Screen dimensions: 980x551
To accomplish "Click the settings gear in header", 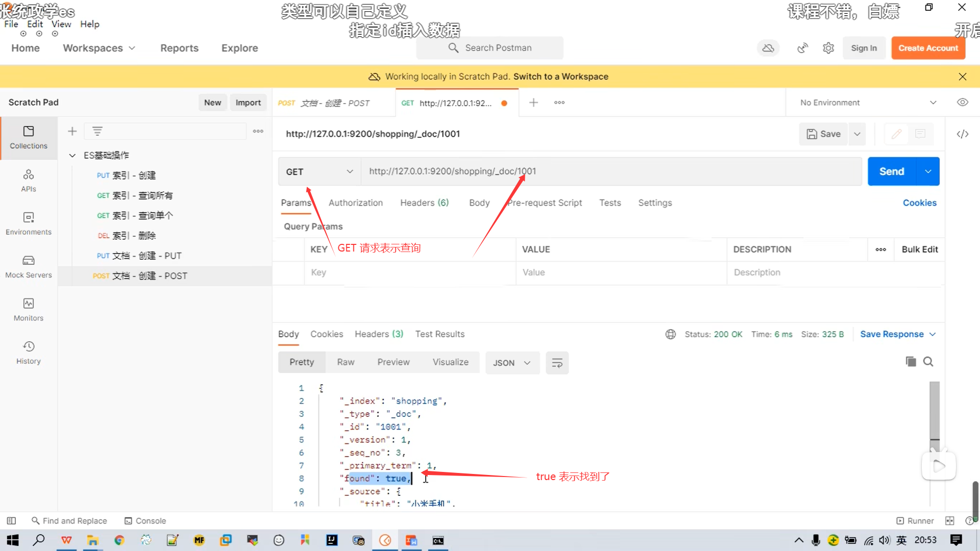I will [828, 48].
